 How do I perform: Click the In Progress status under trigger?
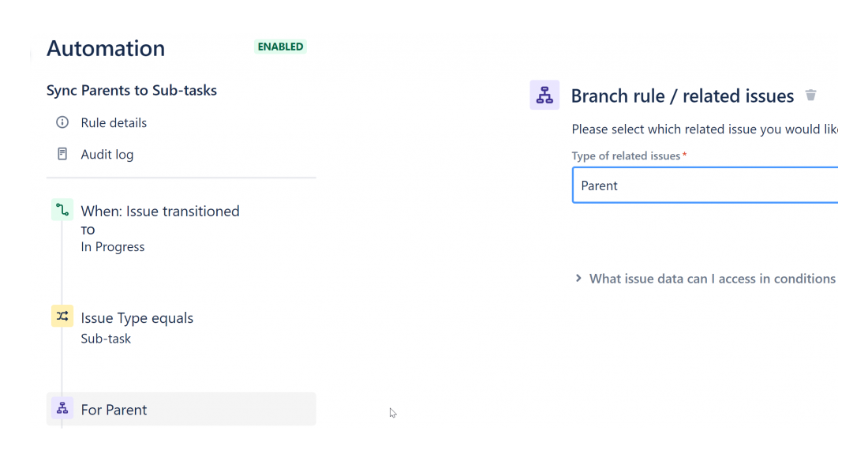(113, 246)
